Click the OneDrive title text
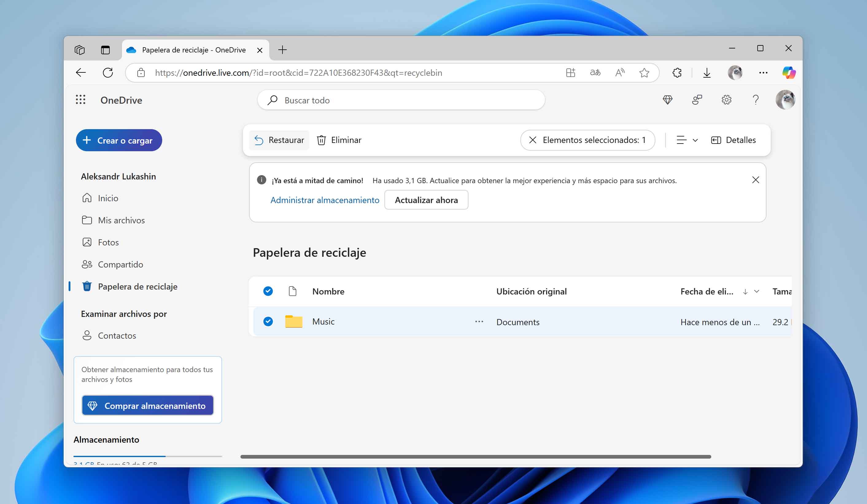The width and height of the screenshot is (867, 504). [121, 100]
